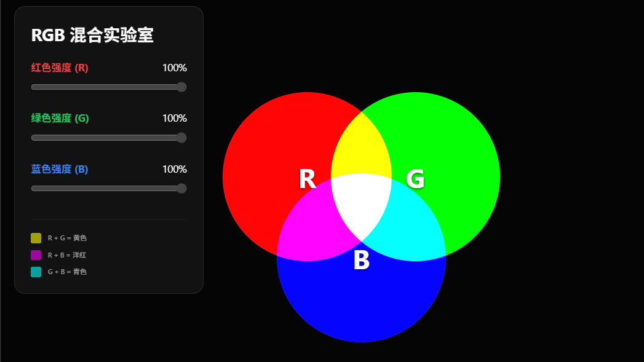Viewport: 644px width, 362px height.
Task: Click the RGB 混合实验室 title
Action: [x=92, y=36]
